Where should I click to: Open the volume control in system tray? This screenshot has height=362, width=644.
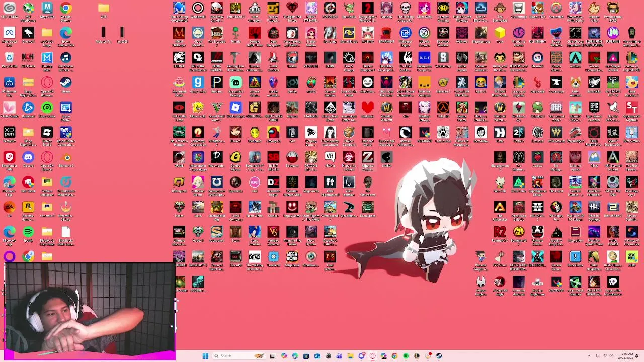[612, 356]
